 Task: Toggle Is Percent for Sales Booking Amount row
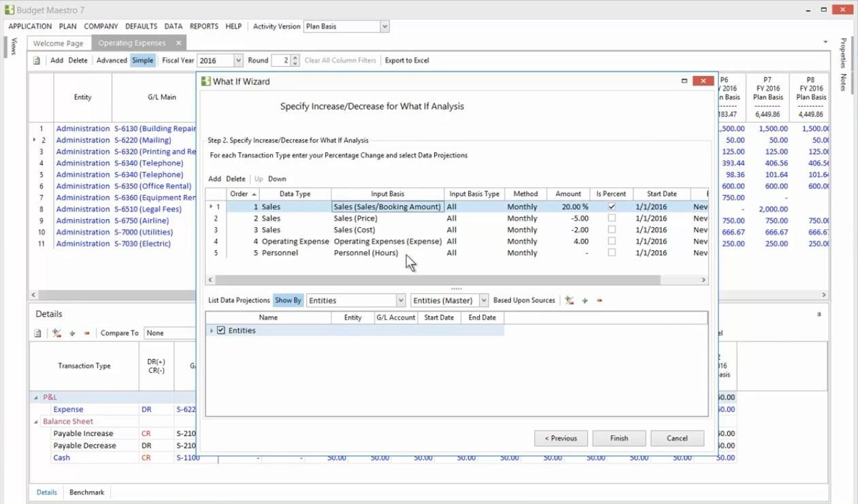coord(612,207)
